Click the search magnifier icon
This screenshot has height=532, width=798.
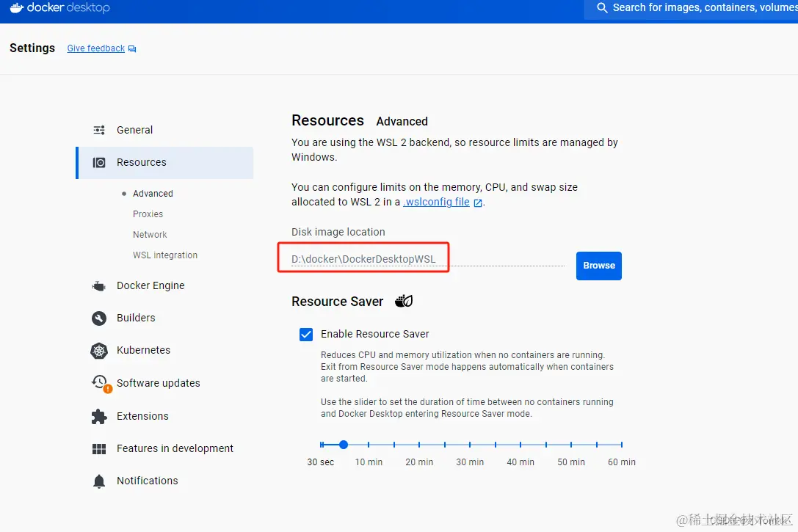coord(602,7)
